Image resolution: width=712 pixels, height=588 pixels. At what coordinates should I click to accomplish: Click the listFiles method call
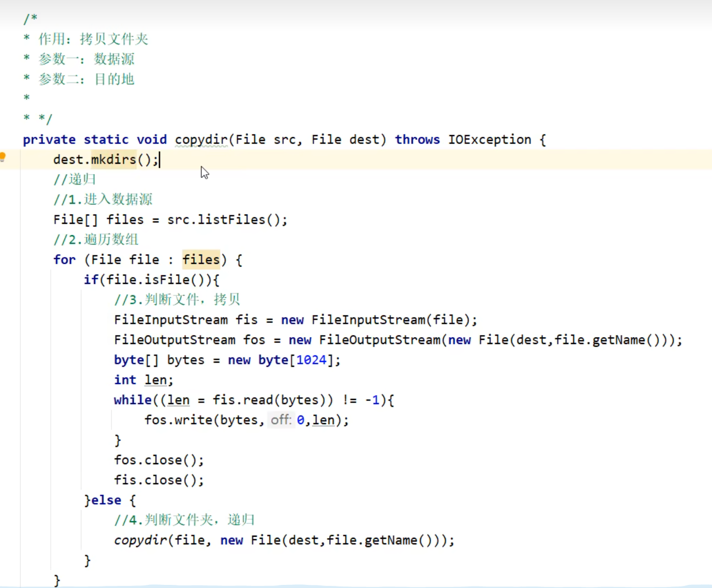click(x=231, y=220)
